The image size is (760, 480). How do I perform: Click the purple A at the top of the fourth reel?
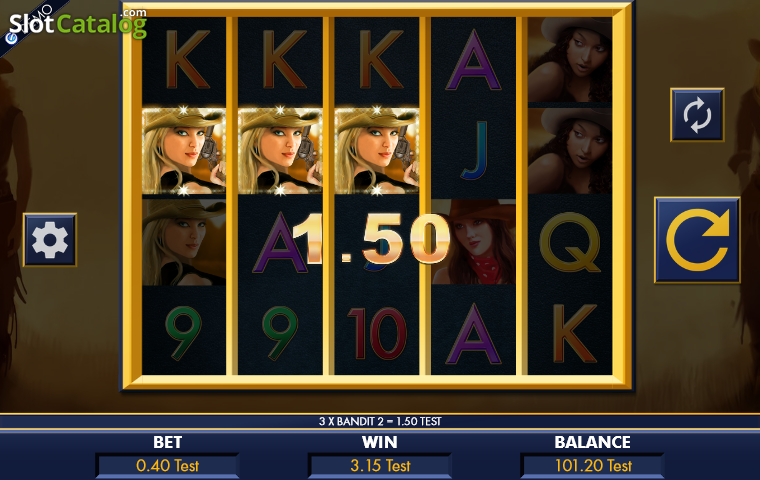coord(473,60)
